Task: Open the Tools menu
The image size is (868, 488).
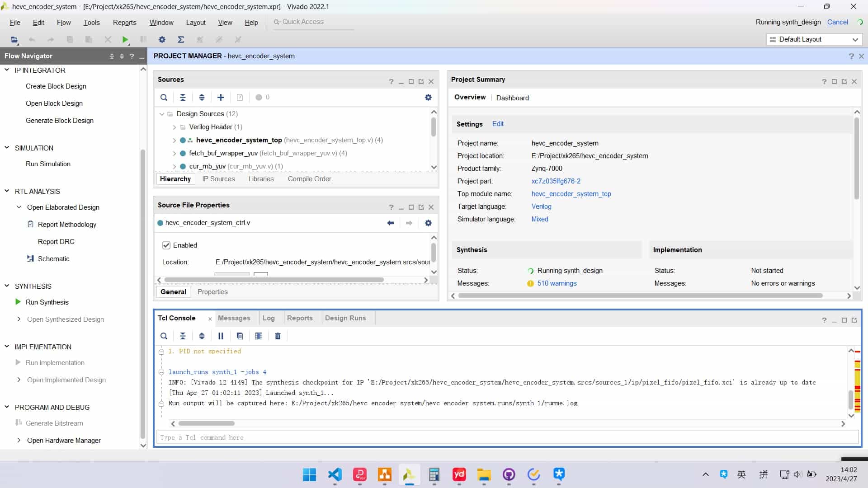Action: coord(91,23)
